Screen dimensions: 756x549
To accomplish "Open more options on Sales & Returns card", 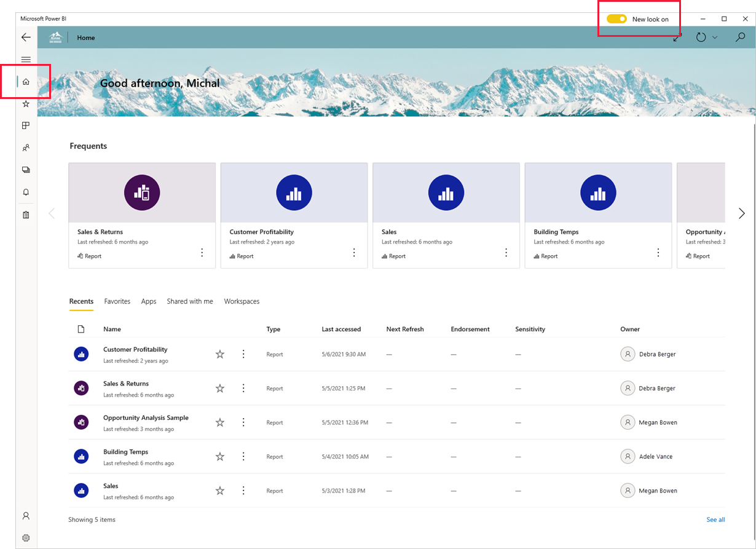I will [x=202, y=253].
